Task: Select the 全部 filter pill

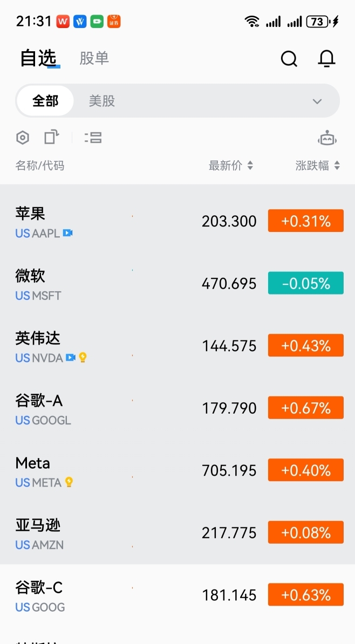Action: click(45, 101)
